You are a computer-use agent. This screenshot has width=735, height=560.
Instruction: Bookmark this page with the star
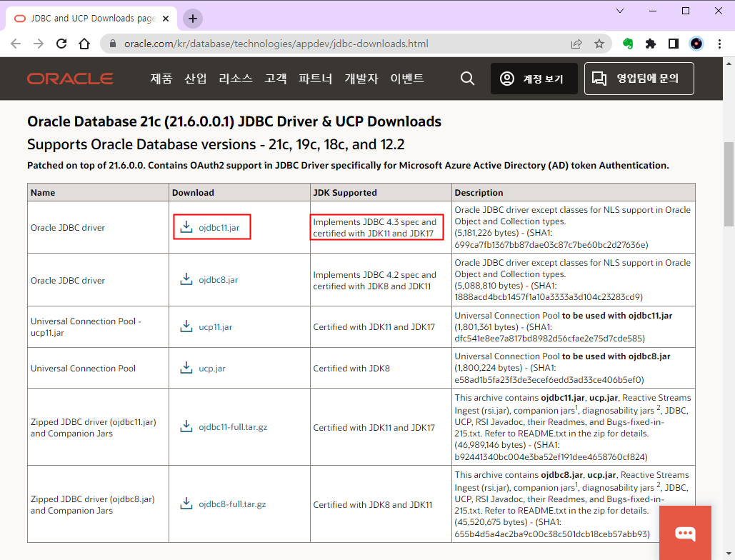tap(599, 44)
